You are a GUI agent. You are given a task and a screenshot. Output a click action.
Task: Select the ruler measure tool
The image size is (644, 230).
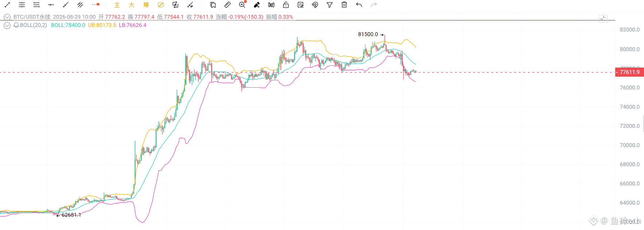coord(228,5)
